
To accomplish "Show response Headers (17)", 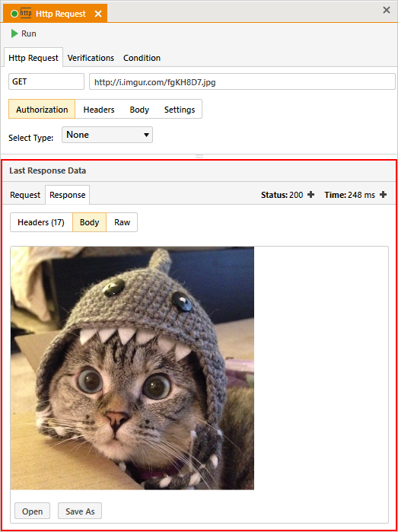I will (x=41, y=222).
